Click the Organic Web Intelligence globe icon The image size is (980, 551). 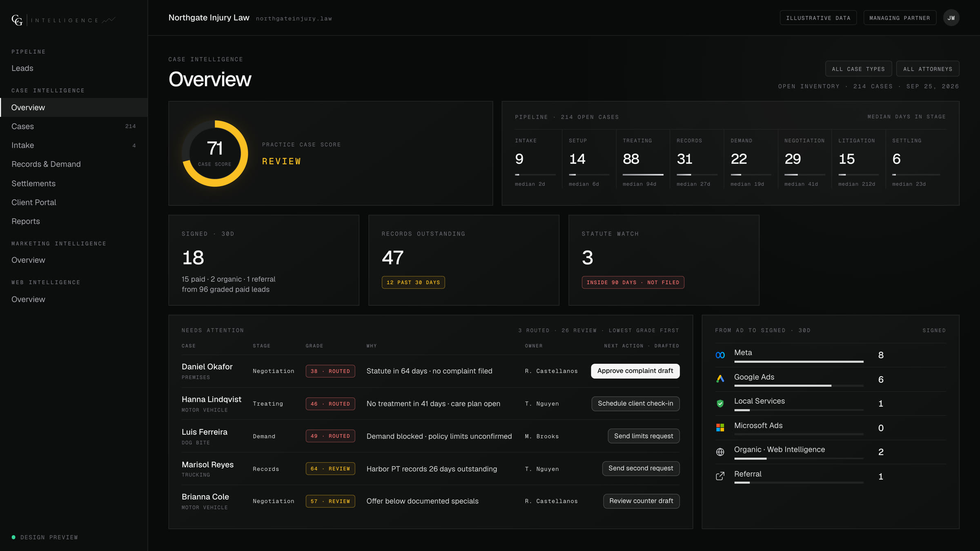coord(720,452)
